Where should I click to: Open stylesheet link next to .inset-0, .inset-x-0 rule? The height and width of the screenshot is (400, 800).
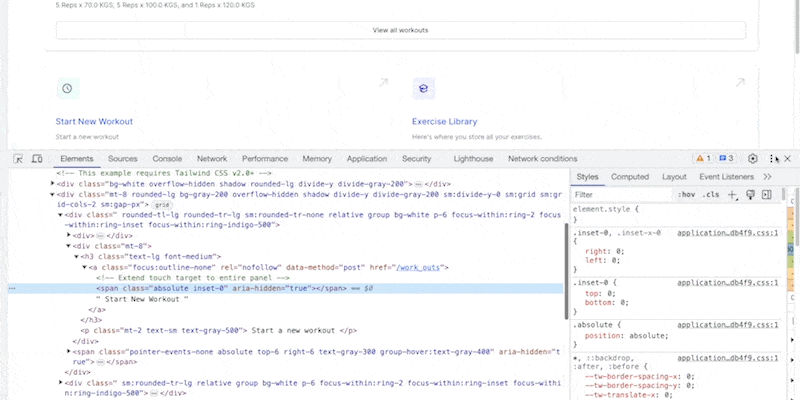(x=728, y=233)
